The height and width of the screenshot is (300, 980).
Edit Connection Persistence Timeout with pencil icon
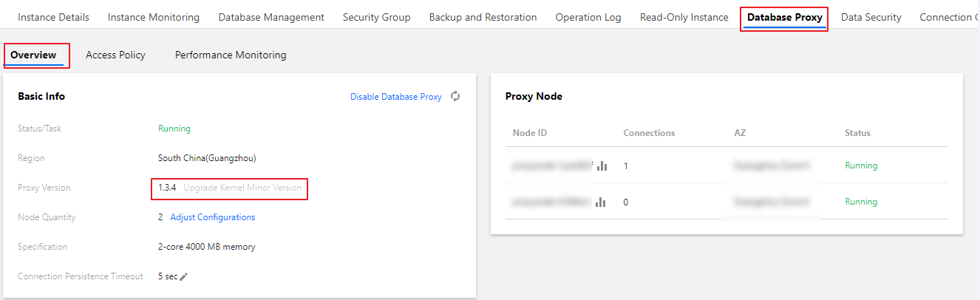tap(184, 276)
